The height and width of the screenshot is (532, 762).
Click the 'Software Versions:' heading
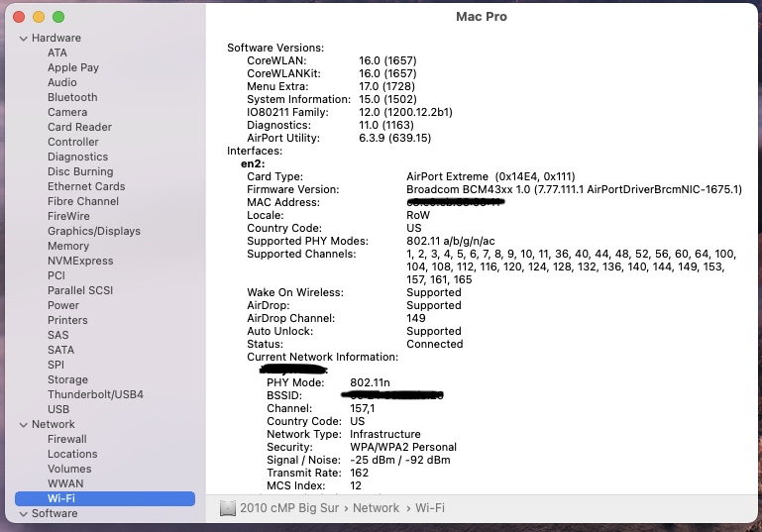tap(275, 48)
